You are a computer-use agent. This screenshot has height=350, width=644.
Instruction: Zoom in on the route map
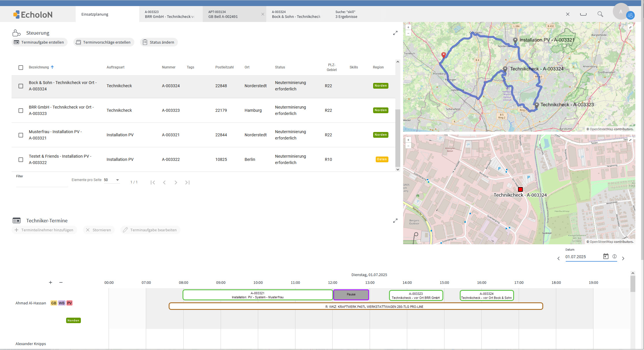click(x=408, y=27)
